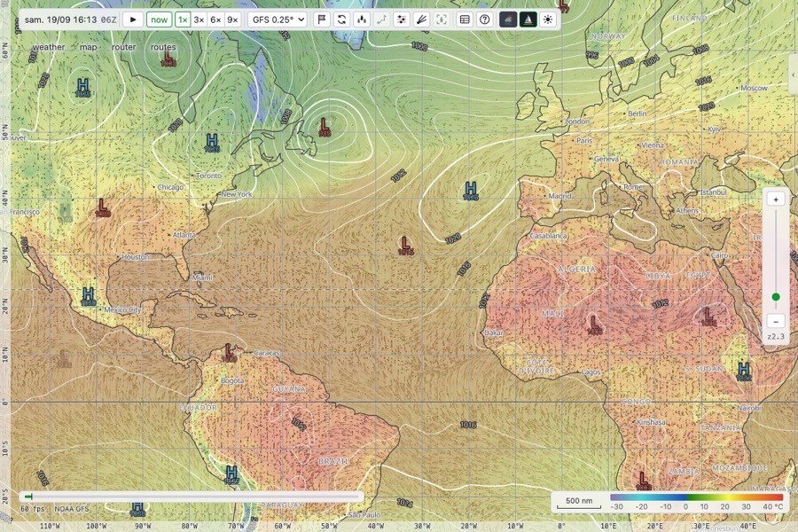The image size is (798, 532).
Task: Click the Dakar city label
Action: pos(494,332)
